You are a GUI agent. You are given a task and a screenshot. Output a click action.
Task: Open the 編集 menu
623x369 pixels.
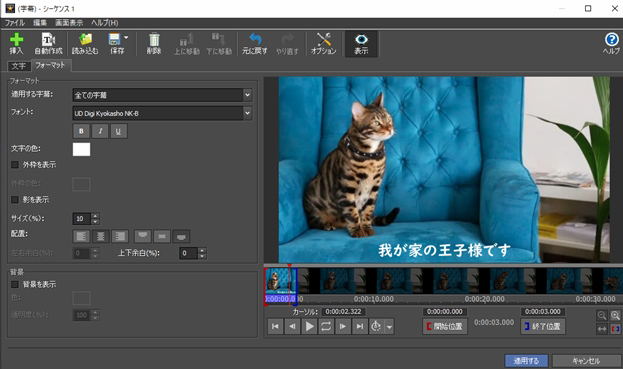pos(40,23)
